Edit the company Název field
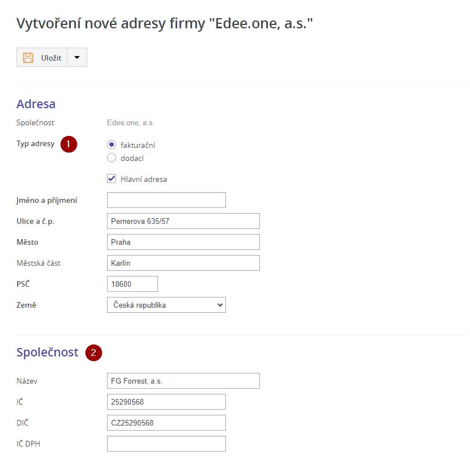The width and height of the screenshot is (470, 476). 183,381
